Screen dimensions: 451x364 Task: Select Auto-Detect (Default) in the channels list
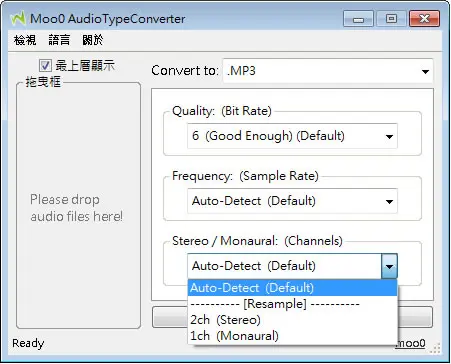(293, 288)
